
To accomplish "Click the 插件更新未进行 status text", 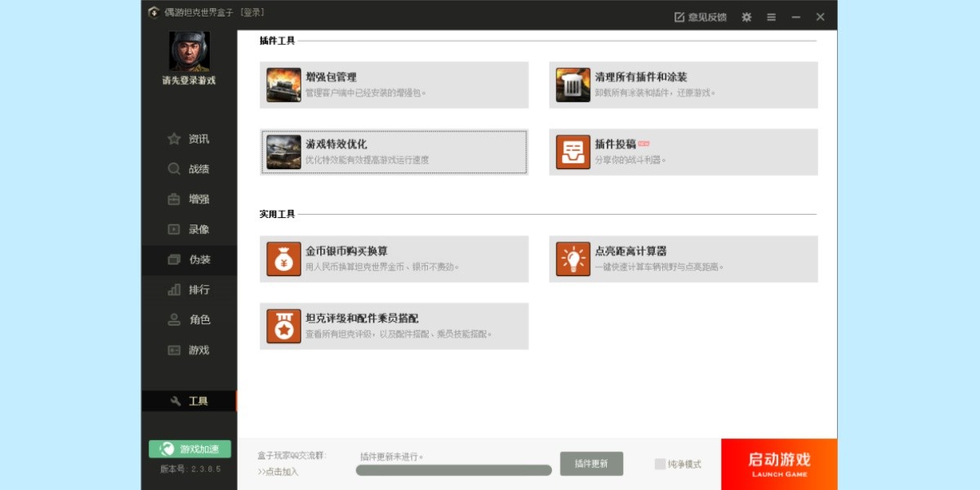I will 392,457.
